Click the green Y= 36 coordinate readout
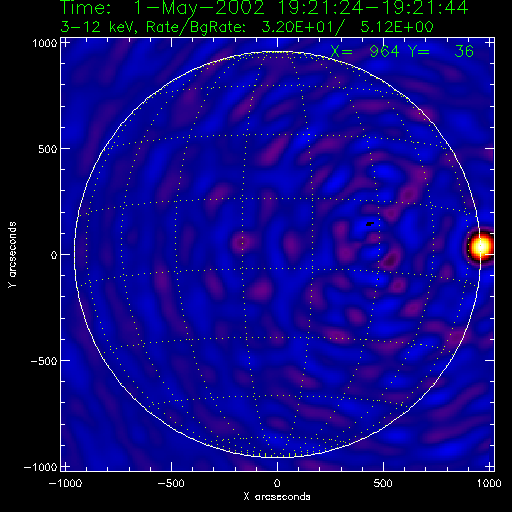Screen dimensions: 512x512 tap(440, 51)
